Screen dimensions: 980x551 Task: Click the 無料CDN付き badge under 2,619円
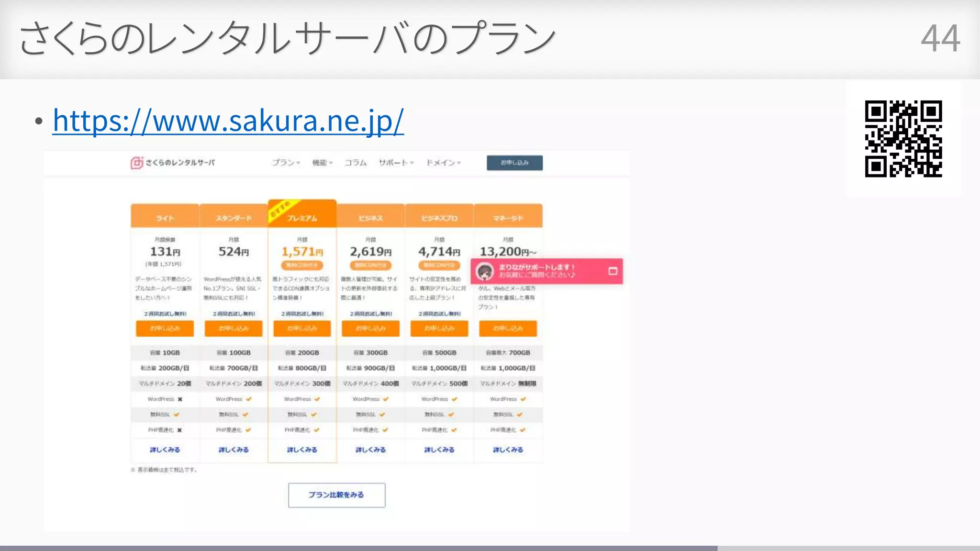coord(371,265)
